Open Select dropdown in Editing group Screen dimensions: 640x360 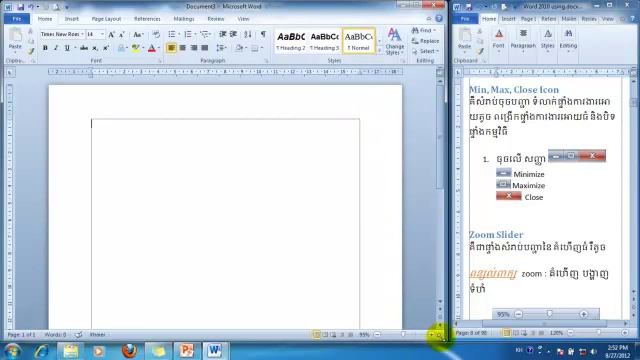(x=425, y=51)
